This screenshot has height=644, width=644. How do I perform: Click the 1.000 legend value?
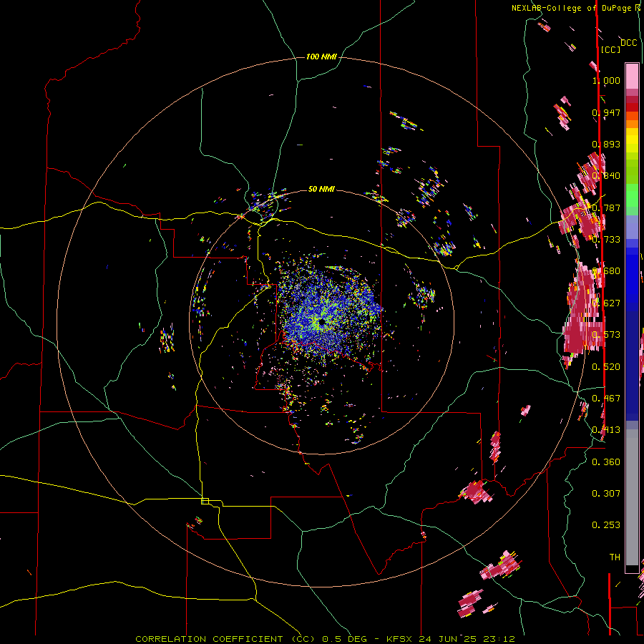(606, 80)
